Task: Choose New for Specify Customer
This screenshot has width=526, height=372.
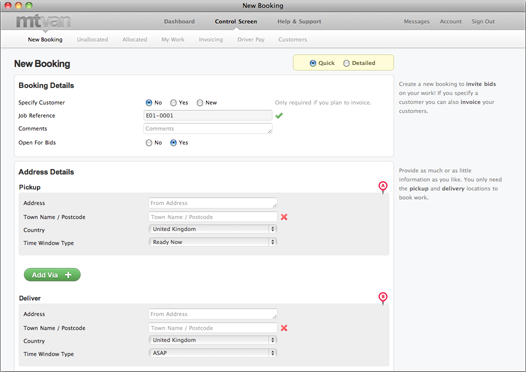Action: click(200, 103)
